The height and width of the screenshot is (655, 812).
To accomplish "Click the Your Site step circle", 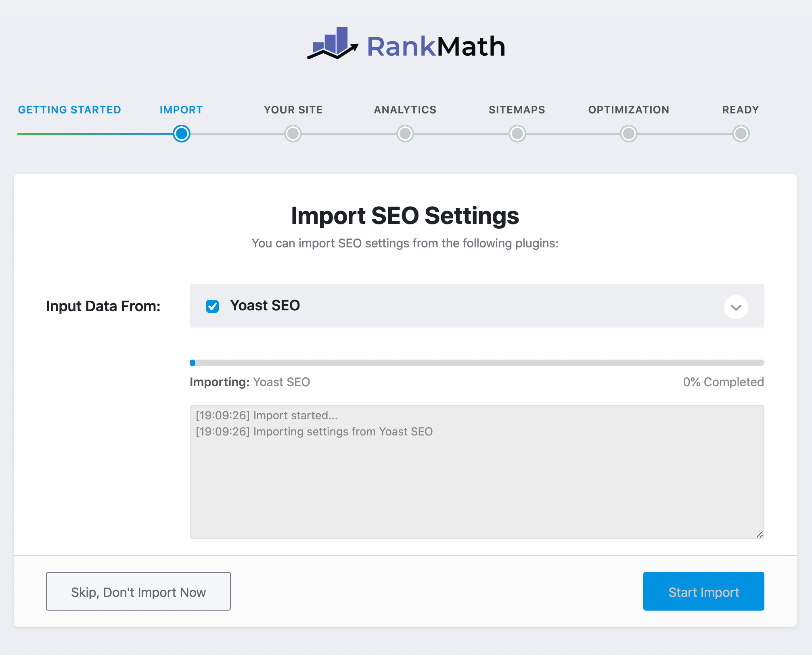I will 293,134.
